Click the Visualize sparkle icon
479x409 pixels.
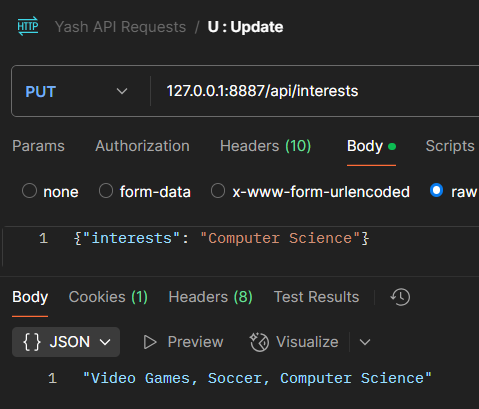259,342
